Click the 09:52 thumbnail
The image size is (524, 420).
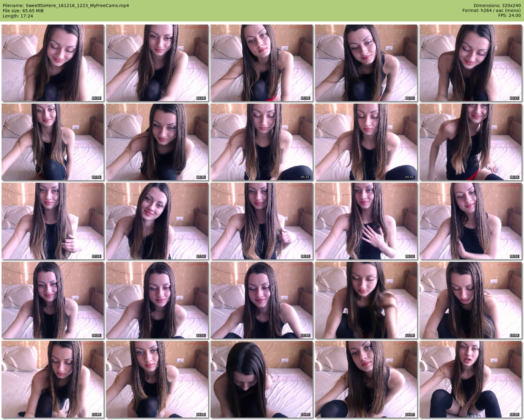pos(470,221)
